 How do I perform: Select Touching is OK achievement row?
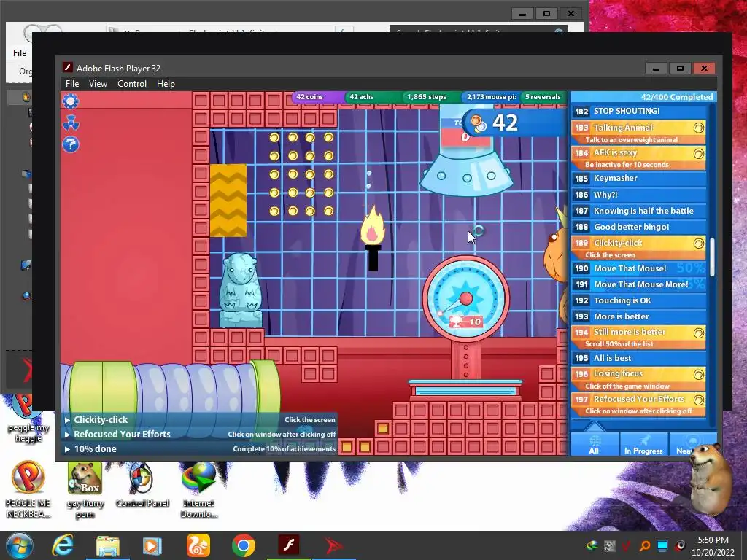[x=638, y=301]
